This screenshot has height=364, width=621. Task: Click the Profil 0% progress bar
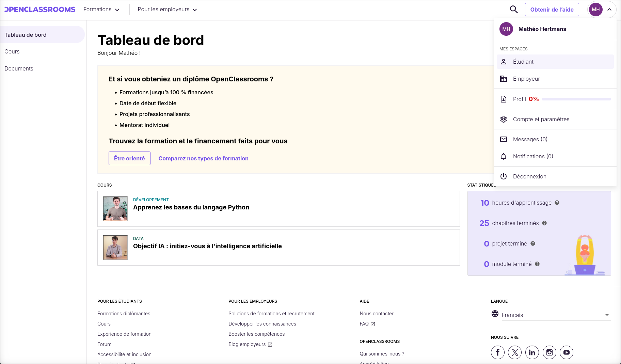coord(576,99)
